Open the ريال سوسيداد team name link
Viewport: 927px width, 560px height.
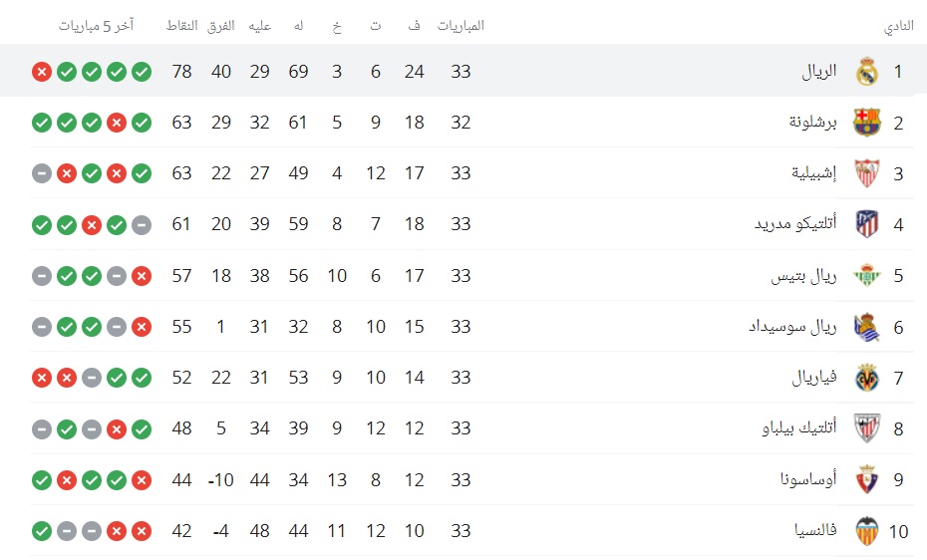(x=792, y=327)
